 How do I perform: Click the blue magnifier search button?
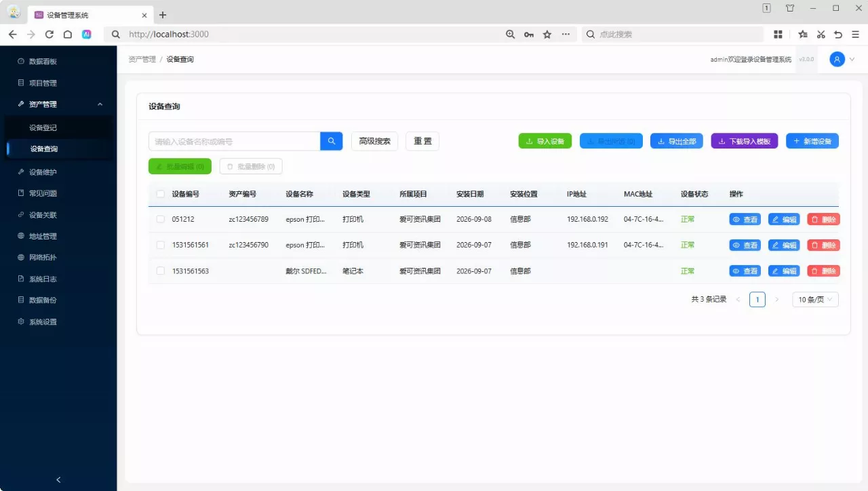(x=332, y=141)
